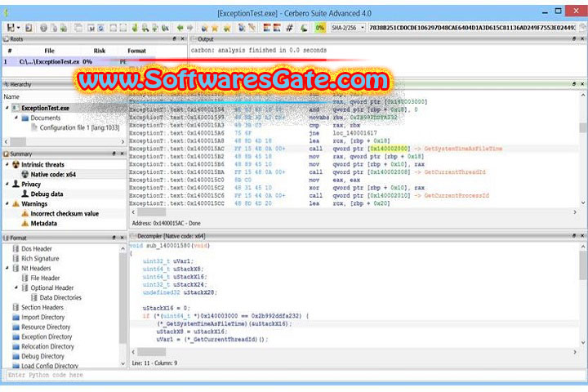The height and width of the screenshot is (392, 588).
Task: Click the Risk column header in Roots
Action: coord(100,51)
